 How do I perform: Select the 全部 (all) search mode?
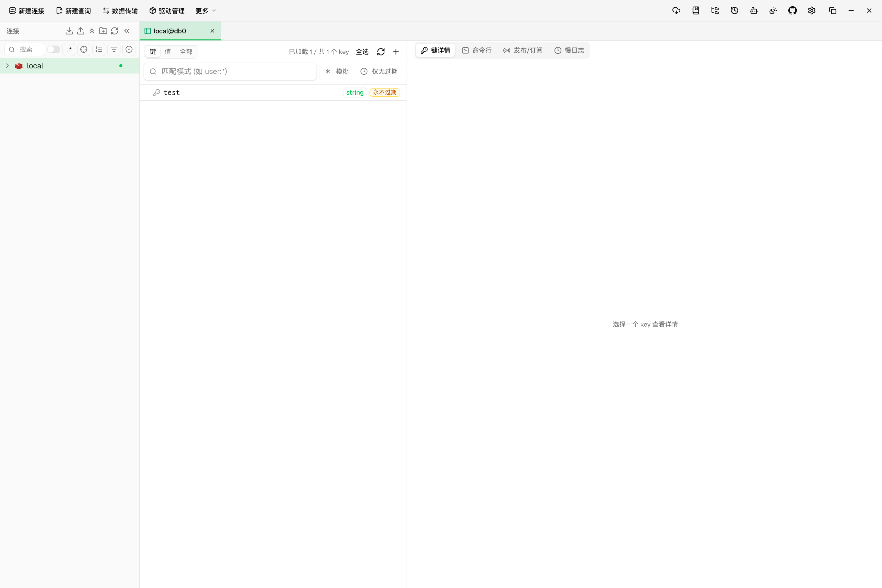tap(186, 52)
